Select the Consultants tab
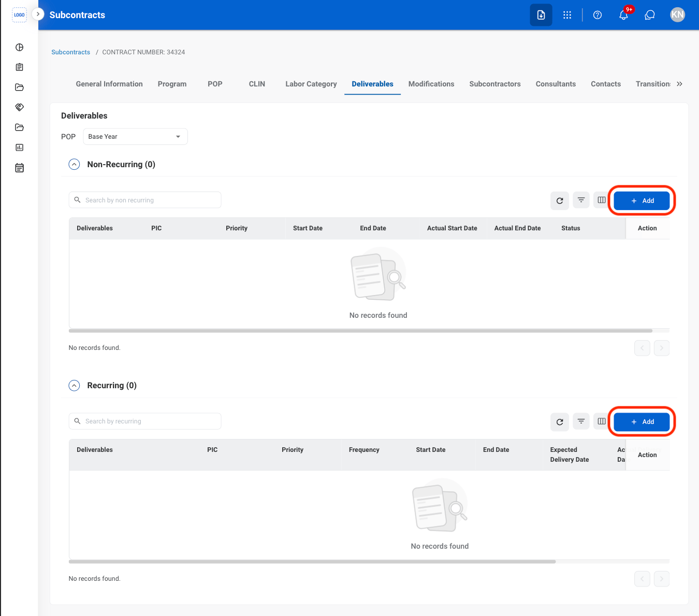The width and height of the screenshot is (699, 616). pos(556,84)
